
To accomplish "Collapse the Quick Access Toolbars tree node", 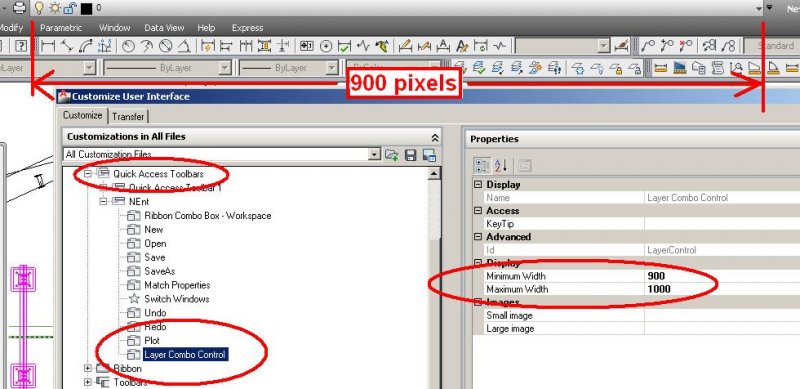I will pos(87,174).
